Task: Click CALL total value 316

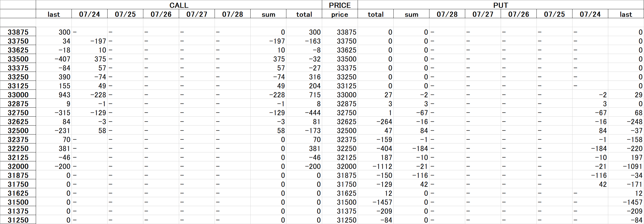Action: coord(315,77)
